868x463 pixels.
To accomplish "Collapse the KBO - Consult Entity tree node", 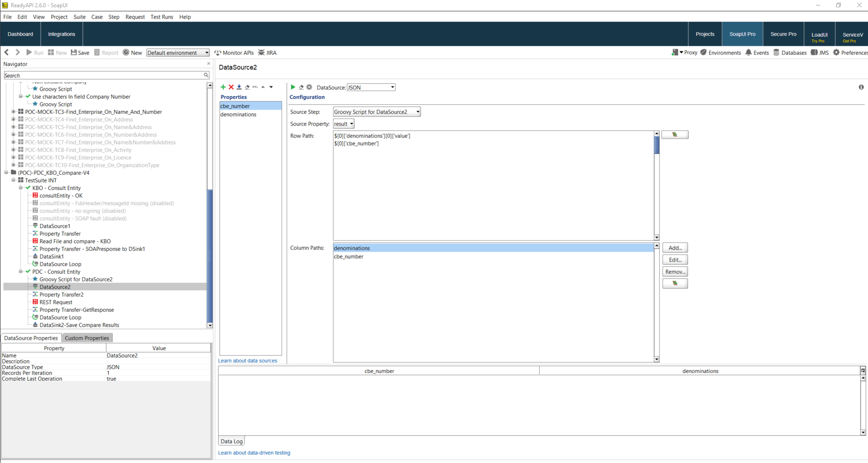I will 20,188.
